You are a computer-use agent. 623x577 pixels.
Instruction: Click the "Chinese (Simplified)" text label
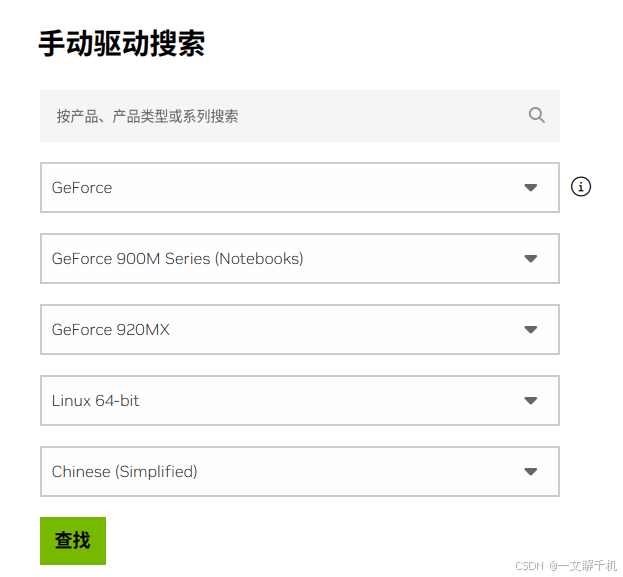point(125,472)
